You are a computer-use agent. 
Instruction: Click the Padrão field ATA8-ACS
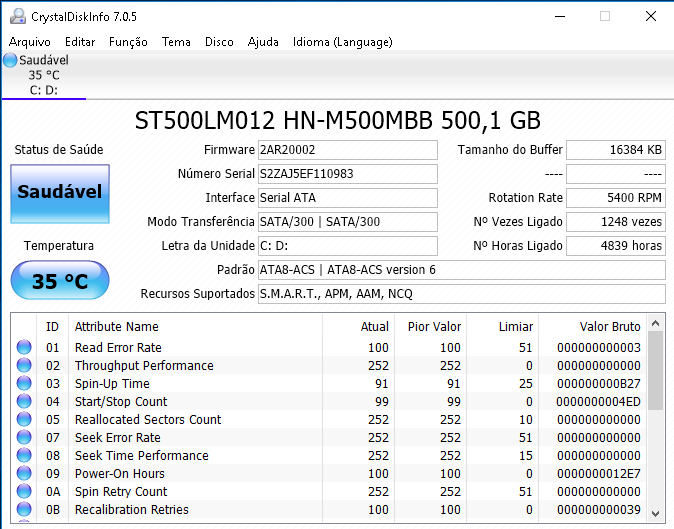tap(462, 270)
